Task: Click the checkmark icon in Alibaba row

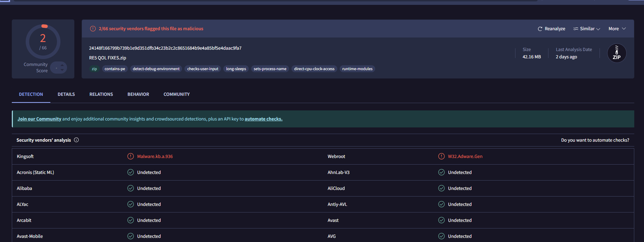Action: [131, 188]
